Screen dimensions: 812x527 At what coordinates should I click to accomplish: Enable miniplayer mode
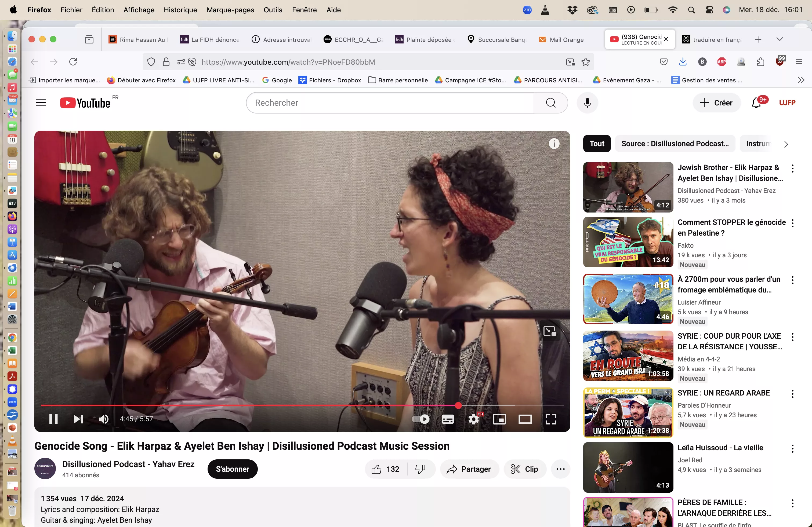[499, 419]
